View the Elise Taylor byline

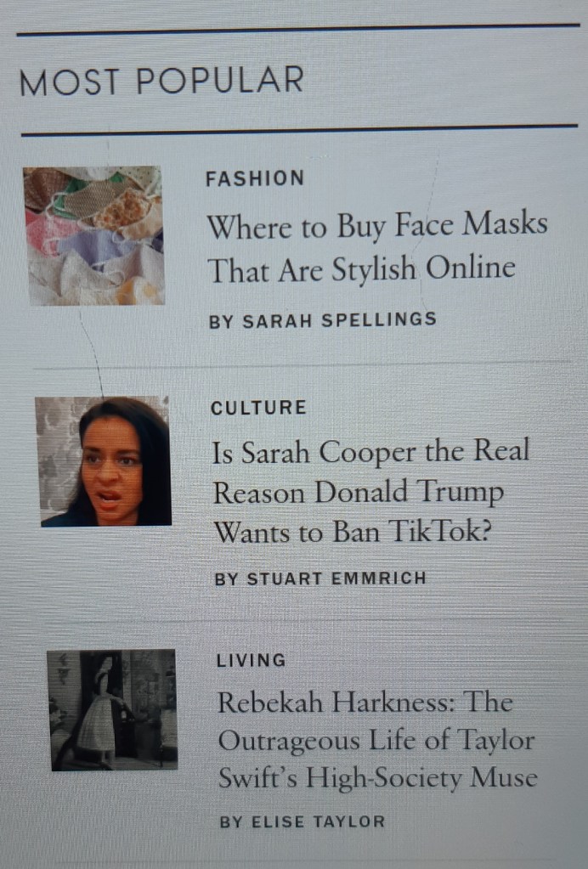(302, 821)
